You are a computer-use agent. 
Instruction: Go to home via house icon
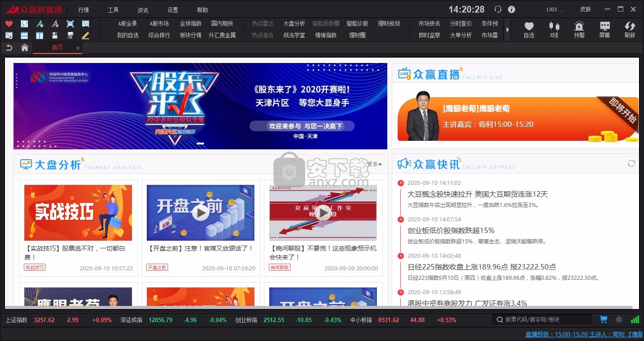click(25, 48)
